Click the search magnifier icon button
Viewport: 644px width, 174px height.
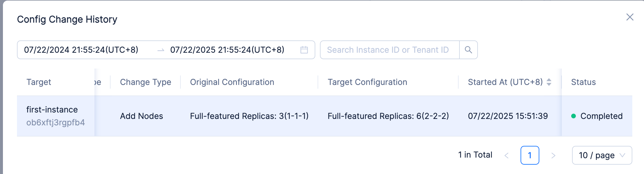click(x=469, y=50)
